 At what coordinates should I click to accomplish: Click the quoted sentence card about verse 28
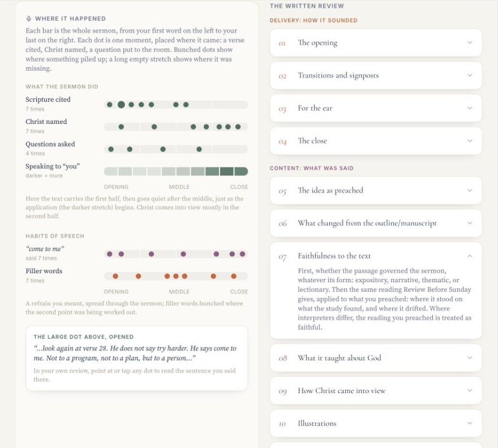[x=136, y=358]
